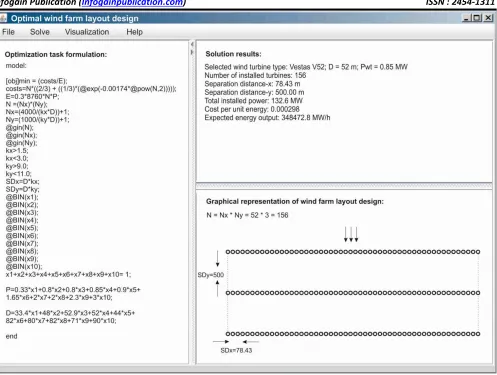Click the 'x1+x2+x3+...+x10= 1;' line
The width and height of the screenshot is (497, 375).
[68, 274]
